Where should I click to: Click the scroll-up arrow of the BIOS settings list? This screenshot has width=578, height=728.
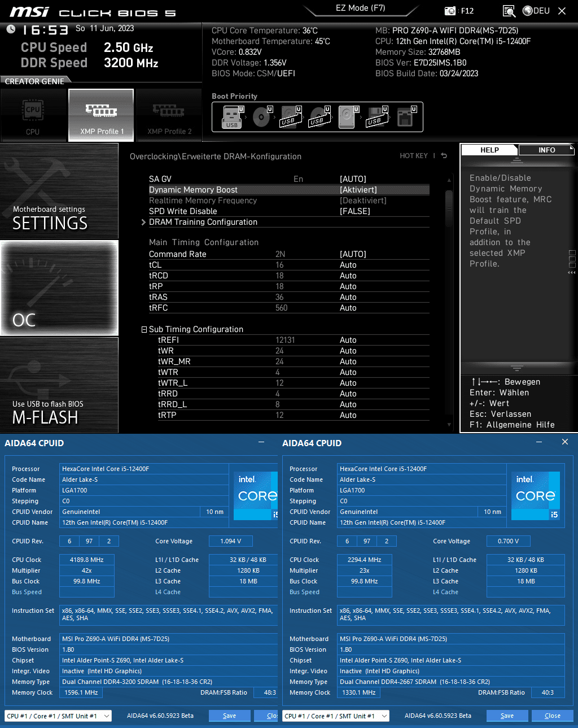point(449,180)
